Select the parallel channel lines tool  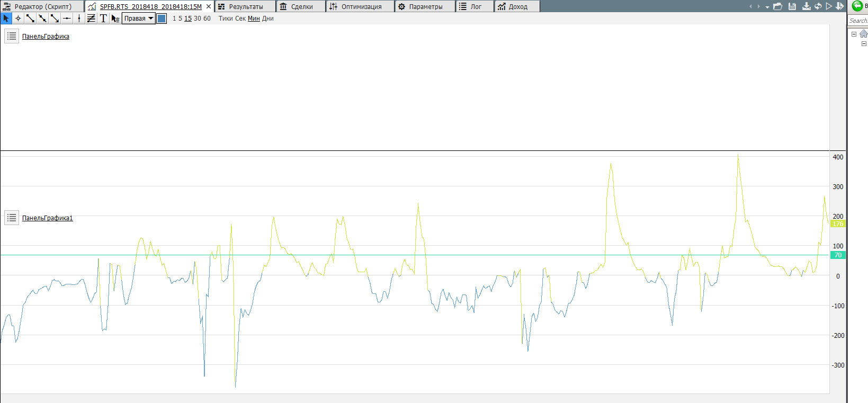91,19
